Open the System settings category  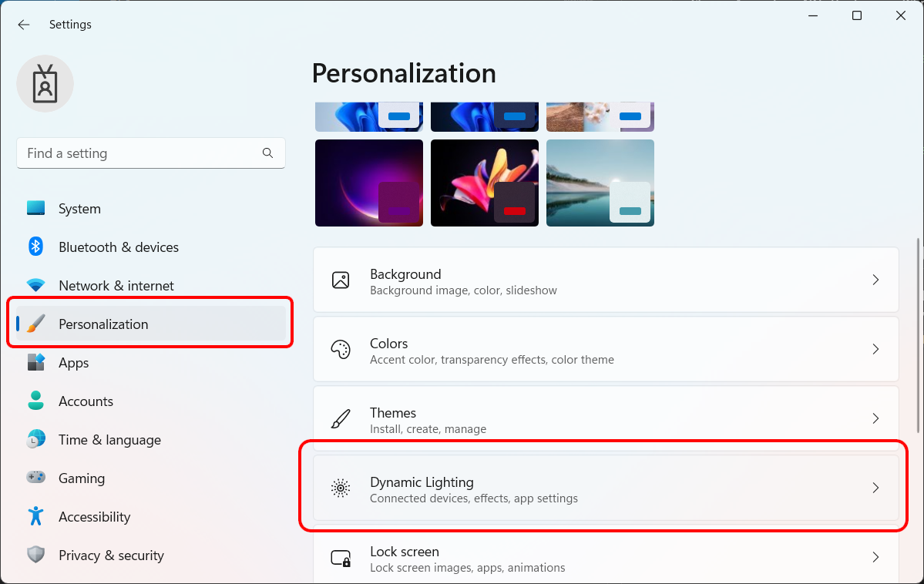(79, 209)
